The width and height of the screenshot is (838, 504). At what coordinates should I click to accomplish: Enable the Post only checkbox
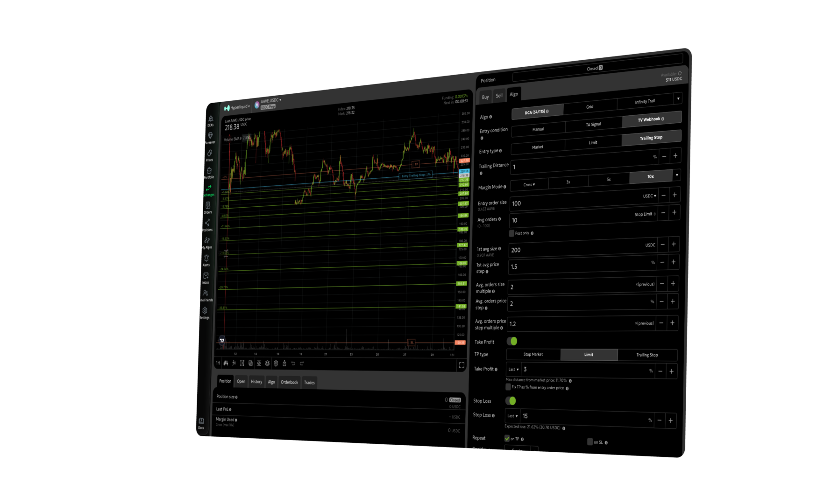pos(512,233)
